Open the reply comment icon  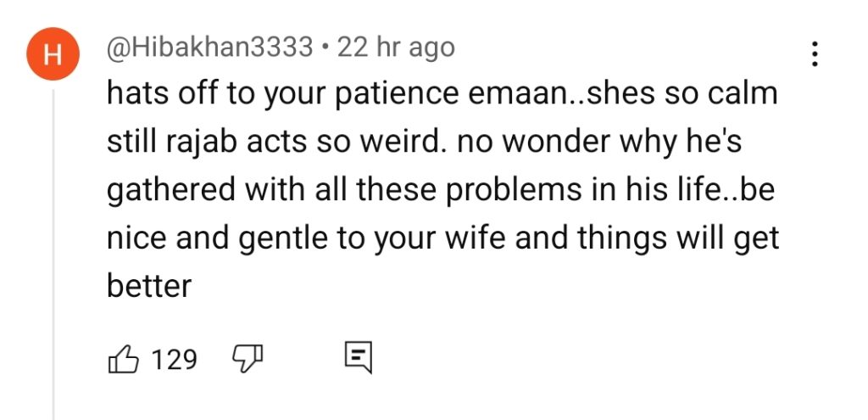coord(358,359)
